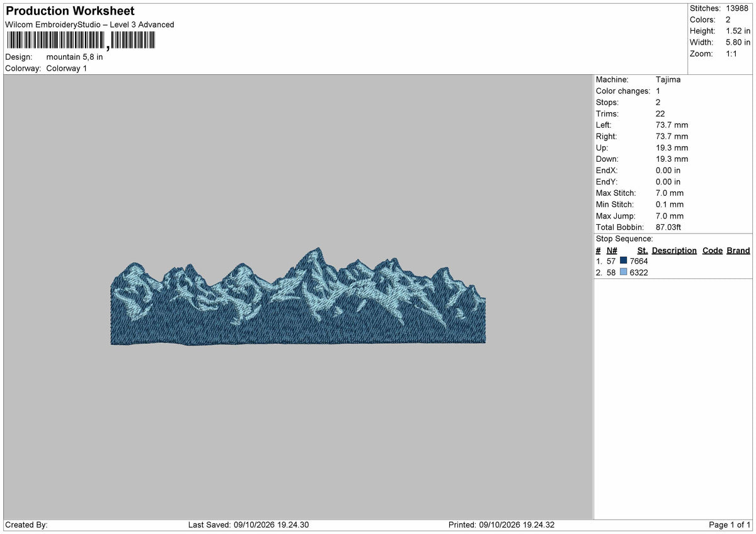Image resolution: width=756 pixels, height=534 pixels.
Task: Click stop sequence needle number '58'
Action: (611, 272)
